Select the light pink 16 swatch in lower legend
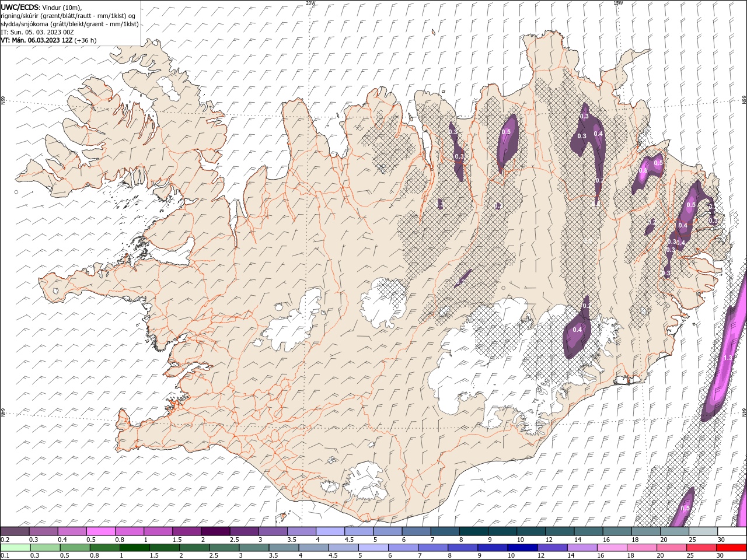The width and height of the screenshot is (747, 560). [x=612, y=548]
